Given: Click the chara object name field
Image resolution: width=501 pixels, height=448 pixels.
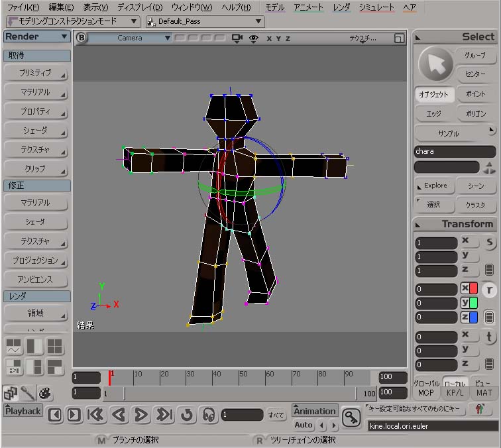Looking at the screenshot, I should pyautogui.click(x=455, y=152).
